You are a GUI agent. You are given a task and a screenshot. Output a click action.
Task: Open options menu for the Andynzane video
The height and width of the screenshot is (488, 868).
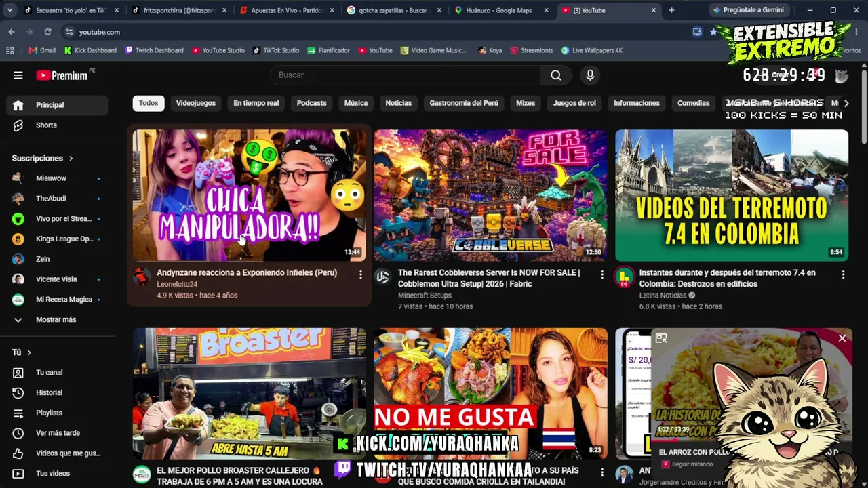(360, 274)
